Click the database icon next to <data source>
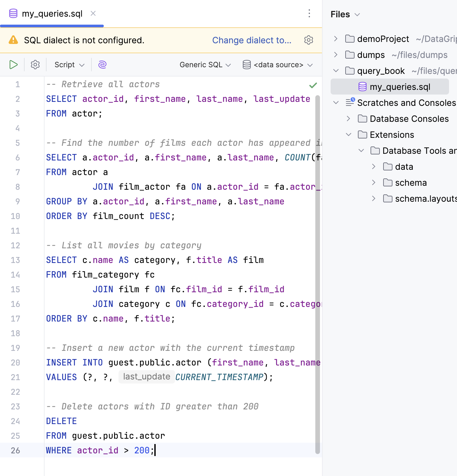457x476 pixels. 247,65
